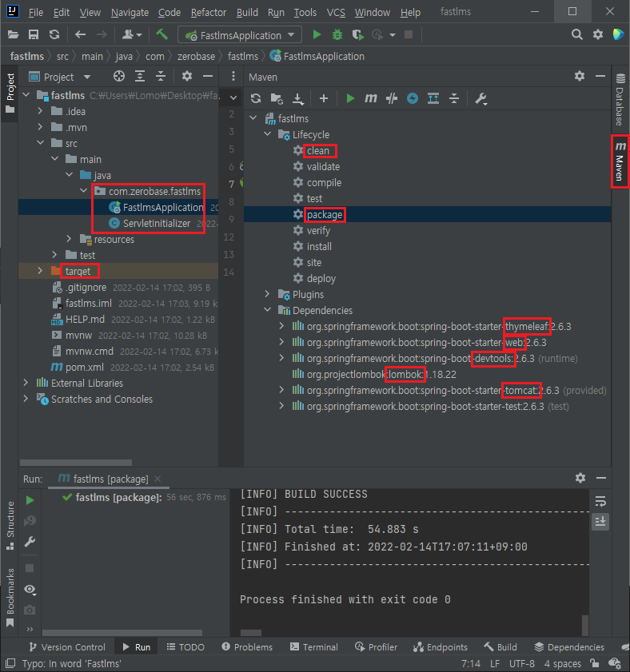Image resolution: width=630 pixels, height=672 pixels.
Task: Collapse Maven Lifecycle node
Action: (x=267, y=134)
